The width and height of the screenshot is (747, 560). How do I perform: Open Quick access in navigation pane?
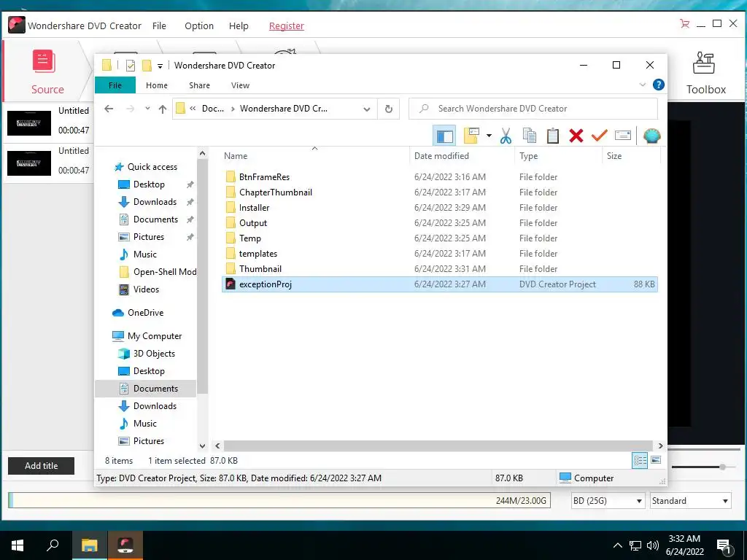tap(152, 167)
